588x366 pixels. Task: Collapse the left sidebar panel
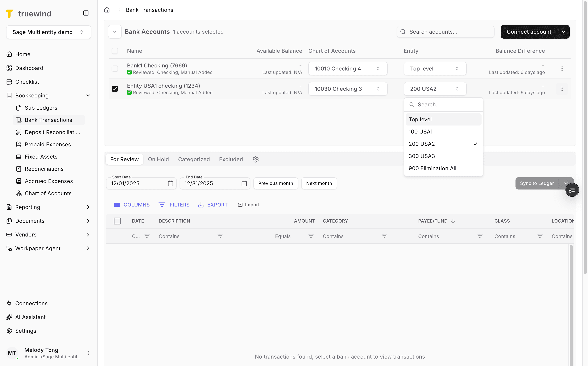86,13
